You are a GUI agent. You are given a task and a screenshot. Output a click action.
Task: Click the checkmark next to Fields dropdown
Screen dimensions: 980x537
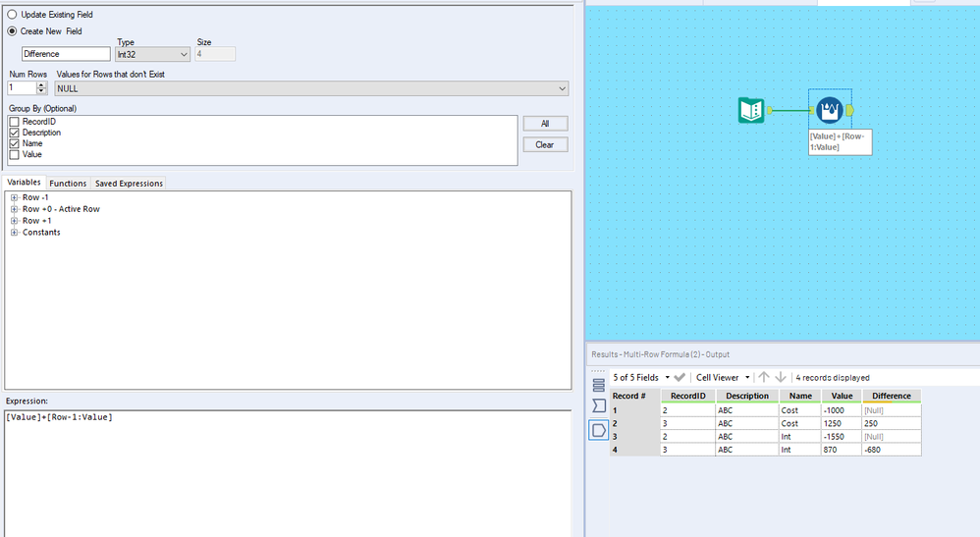(x=680, y=378)
